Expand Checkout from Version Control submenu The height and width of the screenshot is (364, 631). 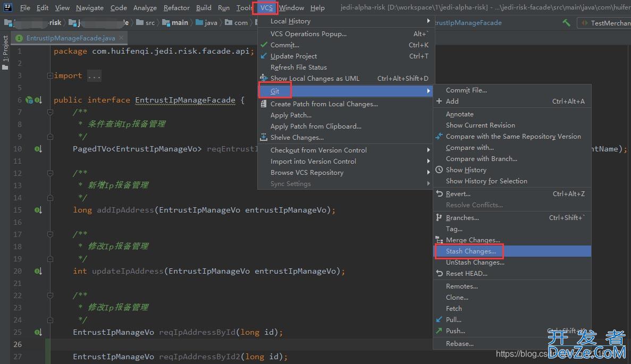(x=346, y=150)
